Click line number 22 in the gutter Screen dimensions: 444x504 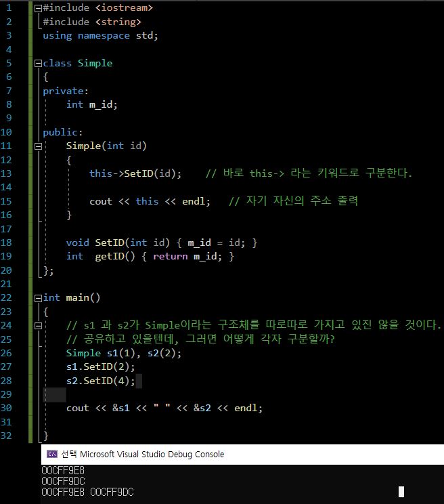pyautogui.click(x=6, y=297)
